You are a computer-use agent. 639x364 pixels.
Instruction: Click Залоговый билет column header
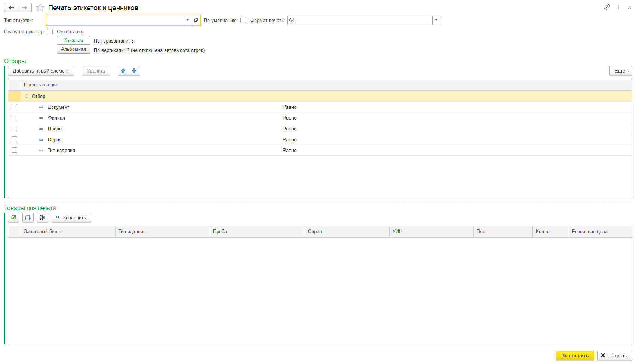coord(68,232)
